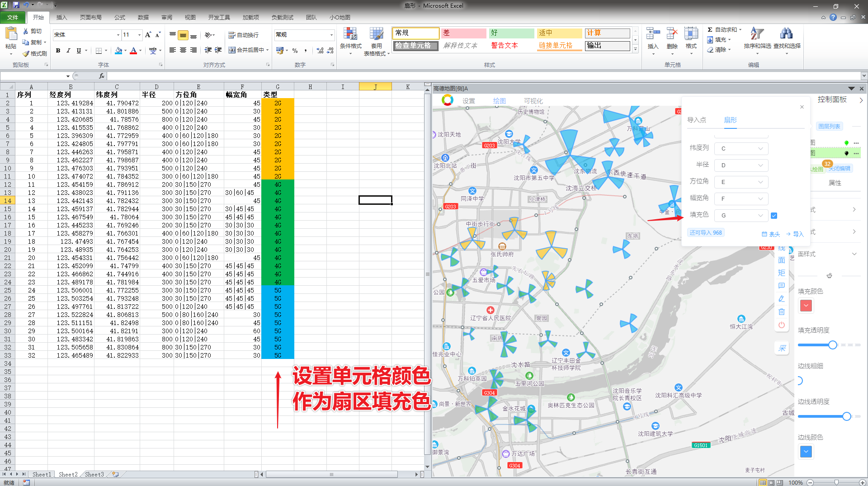Switch to the 插入 (Insert) ribbon tab

(x=61, y=17)
